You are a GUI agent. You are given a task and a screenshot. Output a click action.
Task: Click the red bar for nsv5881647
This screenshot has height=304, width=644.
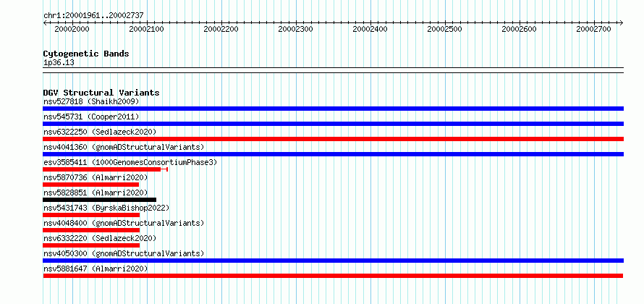[333, 276]
